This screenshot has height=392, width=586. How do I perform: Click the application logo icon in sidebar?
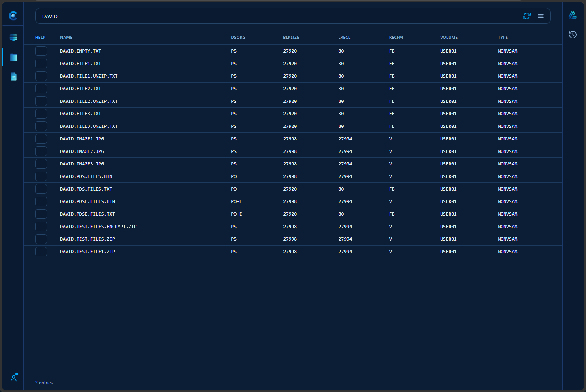click(x=13, y=16)
